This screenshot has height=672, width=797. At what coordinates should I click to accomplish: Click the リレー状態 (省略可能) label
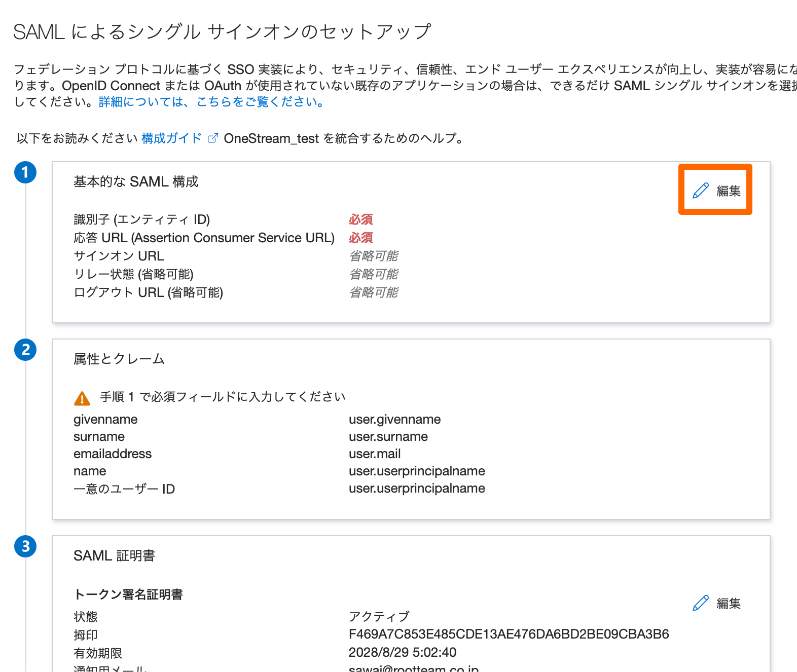134,274
